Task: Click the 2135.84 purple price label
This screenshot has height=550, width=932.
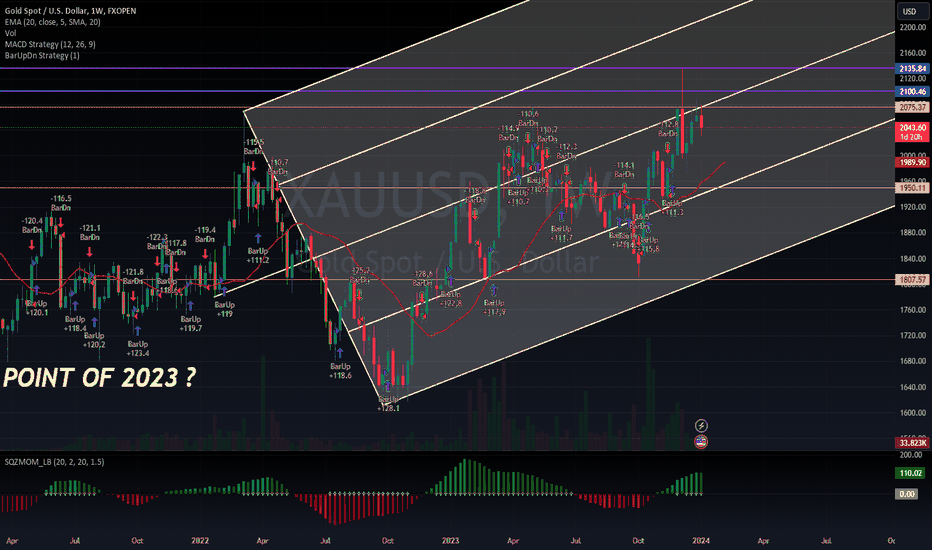Action: click(912, 68)
